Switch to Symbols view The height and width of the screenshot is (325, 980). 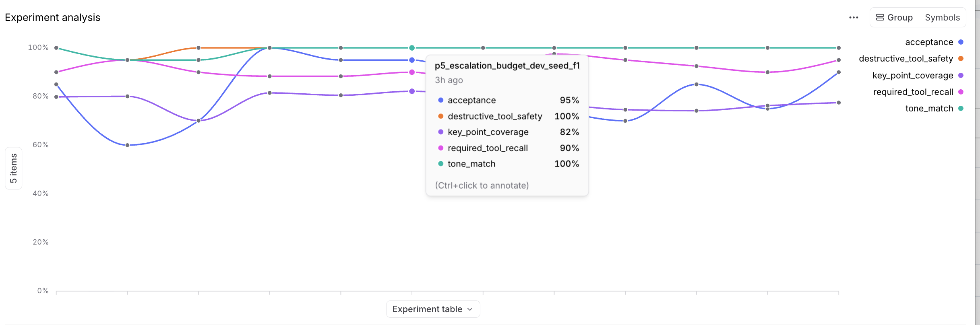tap(942, 17)
